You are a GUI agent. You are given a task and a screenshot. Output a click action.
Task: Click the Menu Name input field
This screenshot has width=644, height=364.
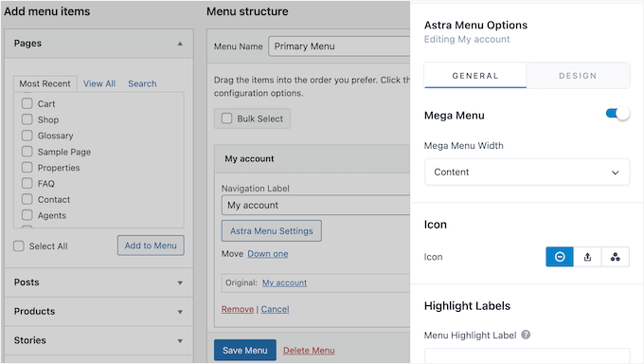pyautogui.click(x=339, y=46)
